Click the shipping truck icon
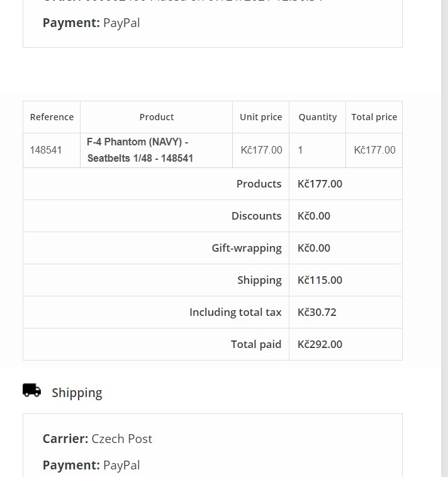448x477 pixels. 31,390
